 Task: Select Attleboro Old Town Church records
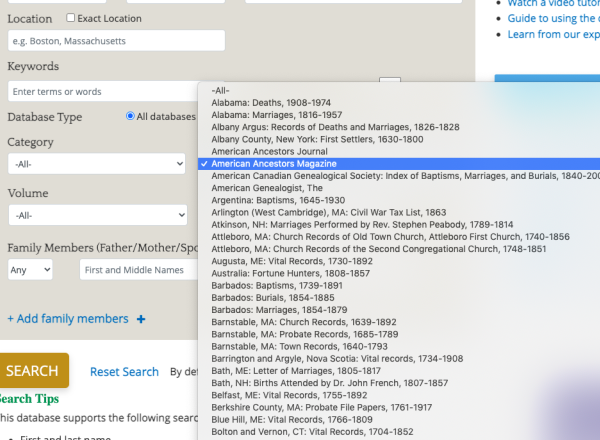(x=399, y=237)
